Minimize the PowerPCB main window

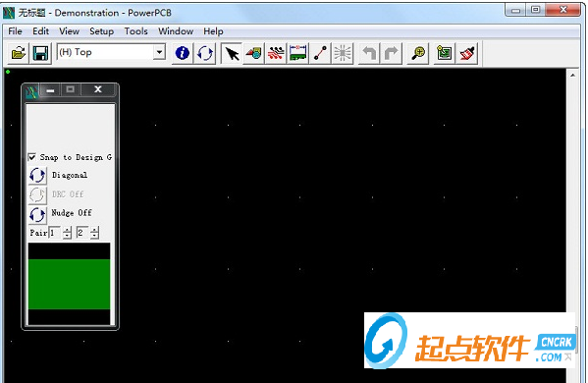[x=516, y=11]
